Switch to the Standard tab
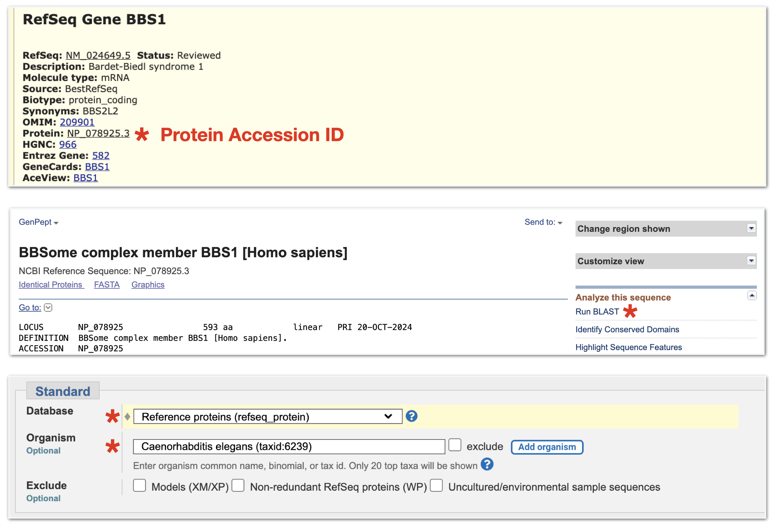Viewport: 777px width, 532px height. tap(63, 391)
